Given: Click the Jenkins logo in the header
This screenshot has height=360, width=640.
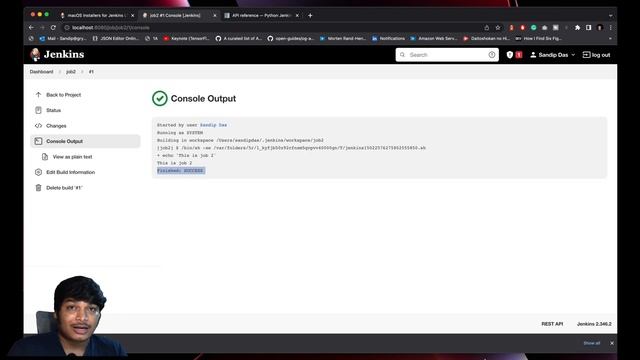Looking at the screenshot, I should [57, 54].
